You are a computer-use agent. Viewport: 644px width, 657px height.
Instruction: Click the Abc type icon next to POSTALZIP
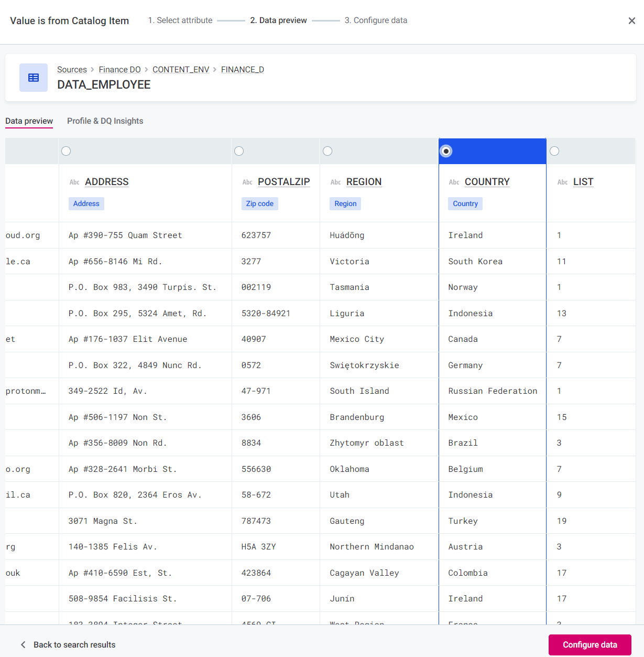247,182
